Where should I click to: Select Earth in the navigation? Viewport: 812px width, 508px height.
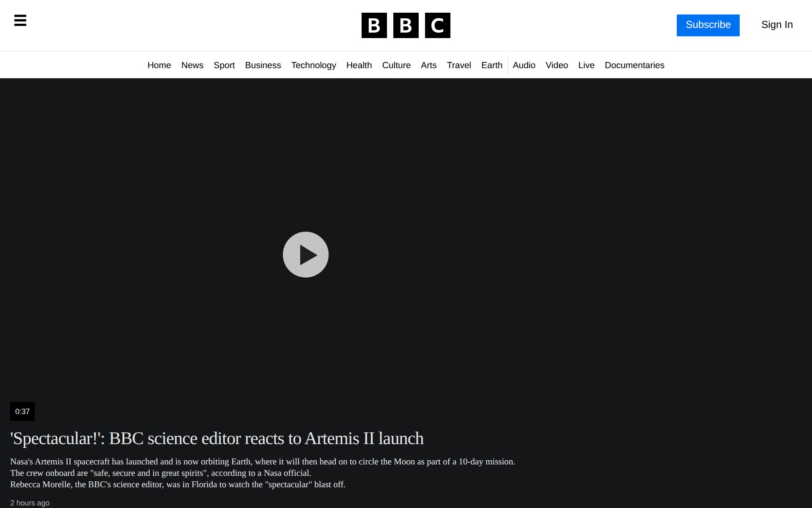492,65
